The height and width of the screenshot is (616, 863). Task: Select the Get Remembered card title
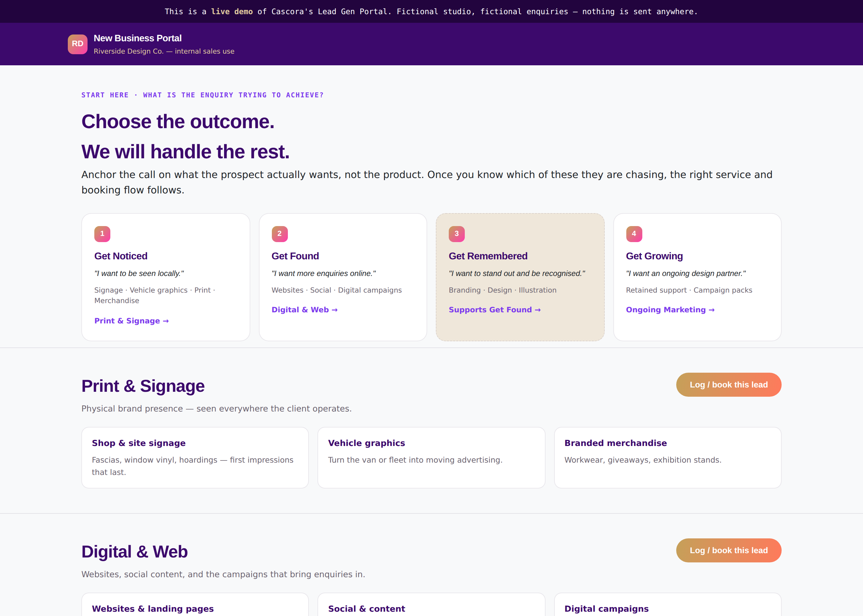pyautogui.click(x=488, y=256)
